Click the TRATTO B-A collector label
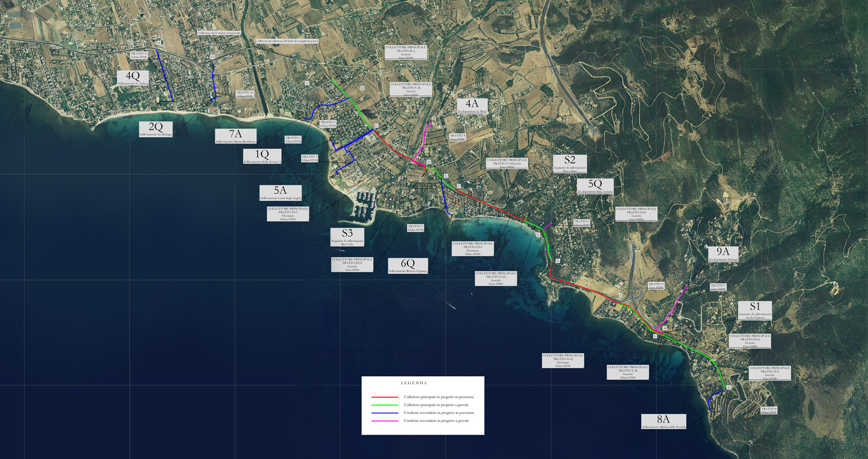This screenshot has height=459, width=868. pos(406,53)
